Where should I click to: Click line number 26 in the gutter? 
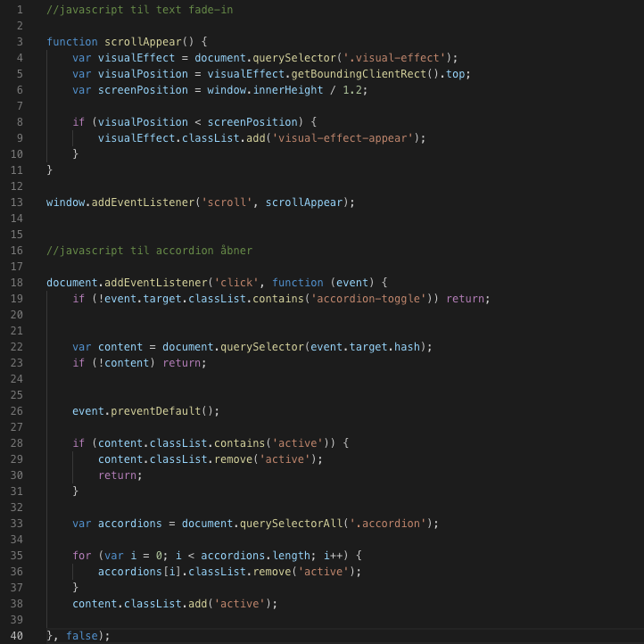(17, 411)
